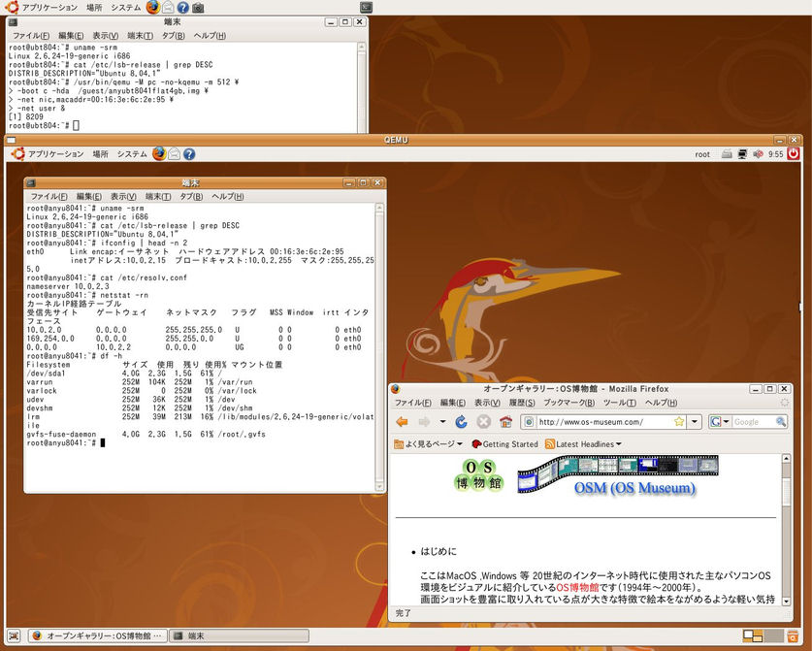Click 完了 status bar text in Firefox

[403, 612]
